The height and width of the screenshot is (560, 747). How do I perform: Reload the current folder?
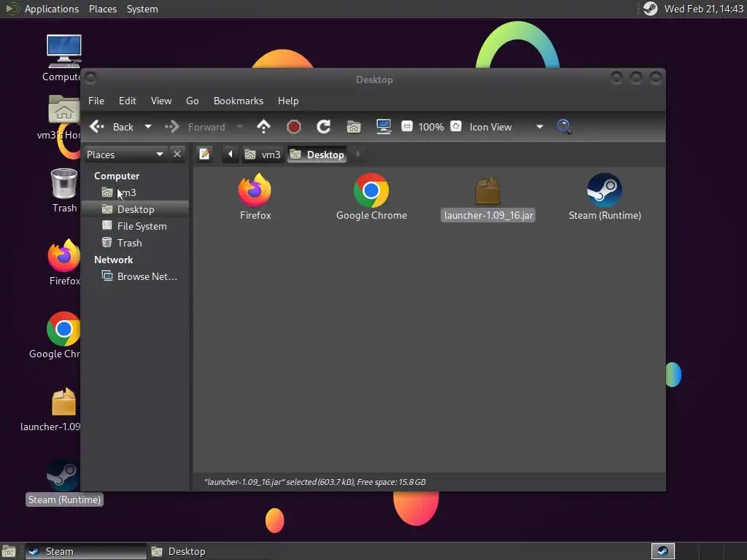pos(323,127)
